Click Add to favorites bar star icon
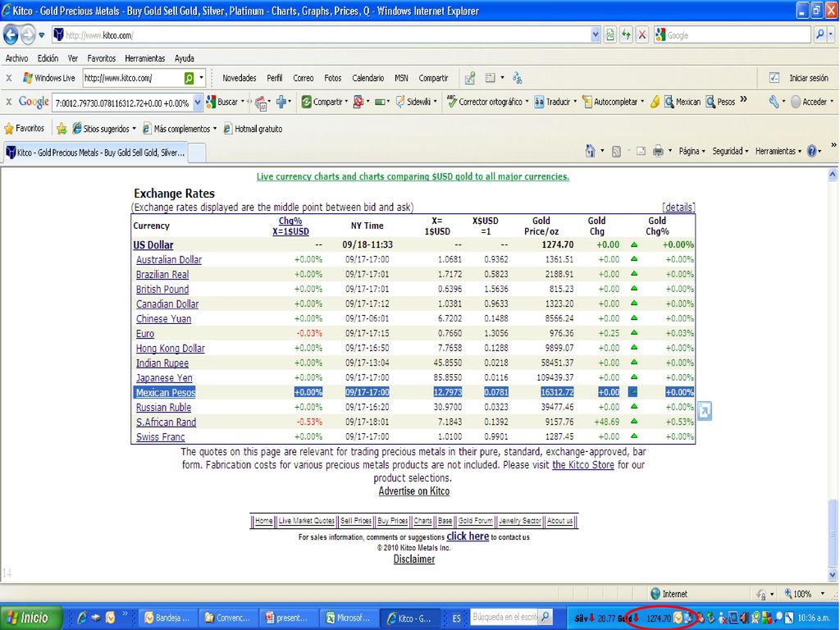The height and width of the screenshot is (630, 840). pos(62,129)
